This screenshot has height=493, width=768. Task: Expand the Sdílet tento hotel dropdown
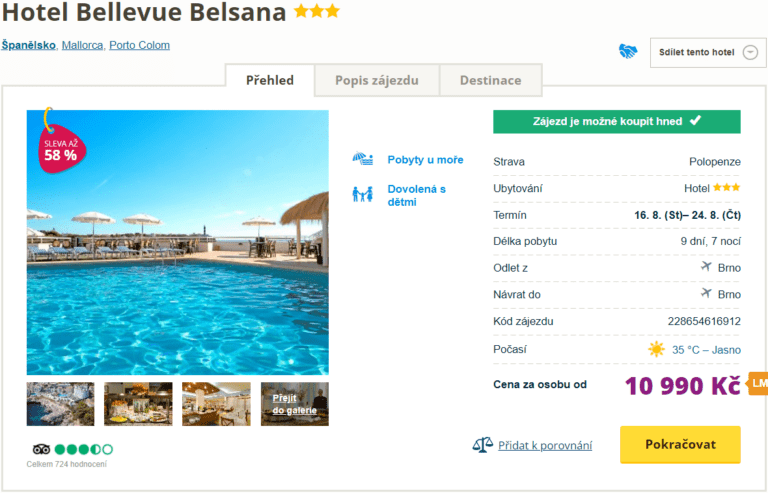pos(751,52)
